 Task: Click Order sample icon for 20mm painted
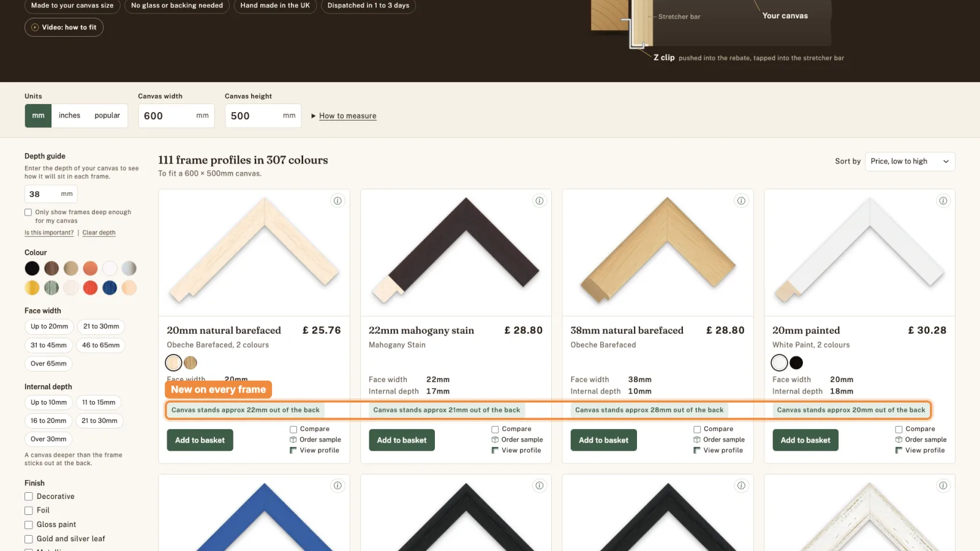(899, 440)
